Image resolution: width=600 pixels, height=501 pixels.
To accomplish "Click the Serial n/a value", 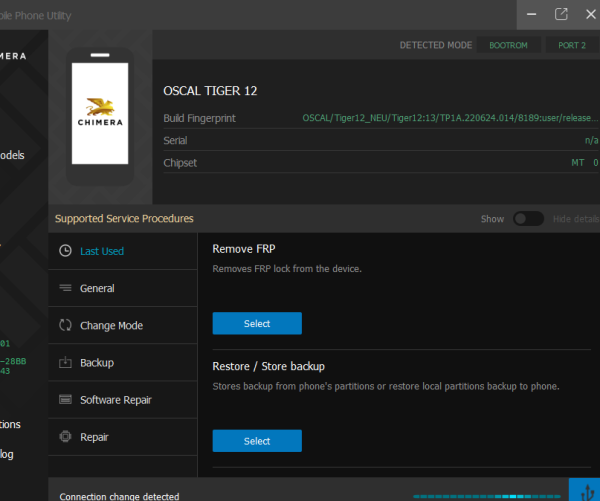I will (x=591, y=140).
